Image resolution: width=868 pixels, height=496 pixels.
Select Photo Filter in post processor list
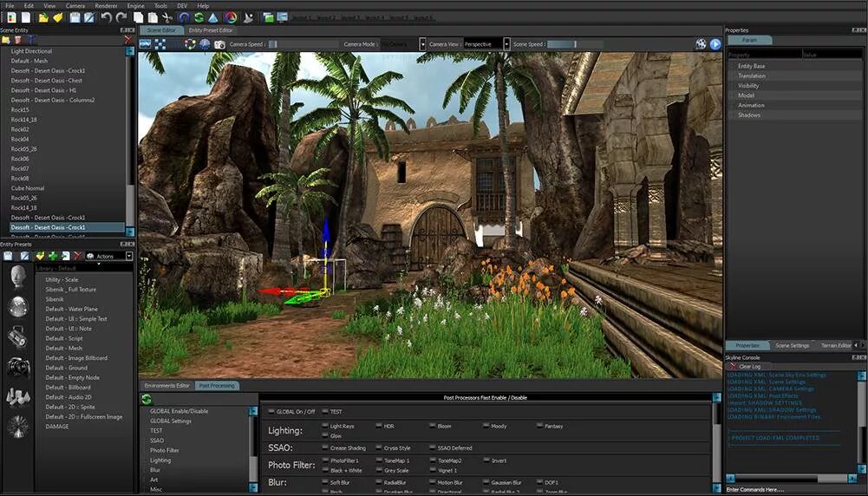tap(165, 451)
